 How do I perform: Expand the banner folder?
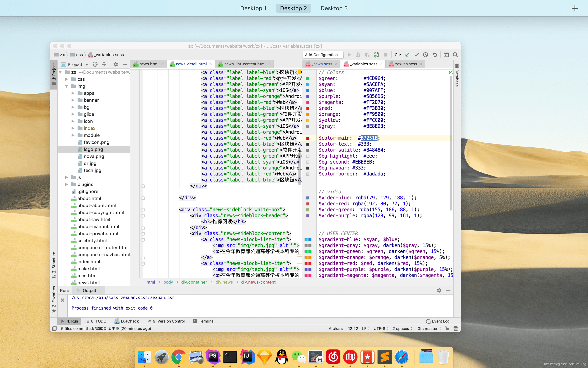click(73, 100)
